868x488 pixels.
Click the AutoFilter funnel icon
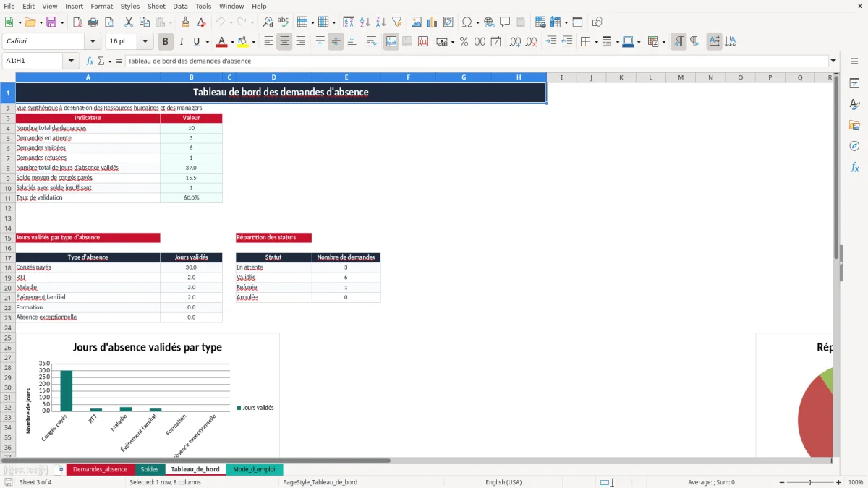[397, 22]
